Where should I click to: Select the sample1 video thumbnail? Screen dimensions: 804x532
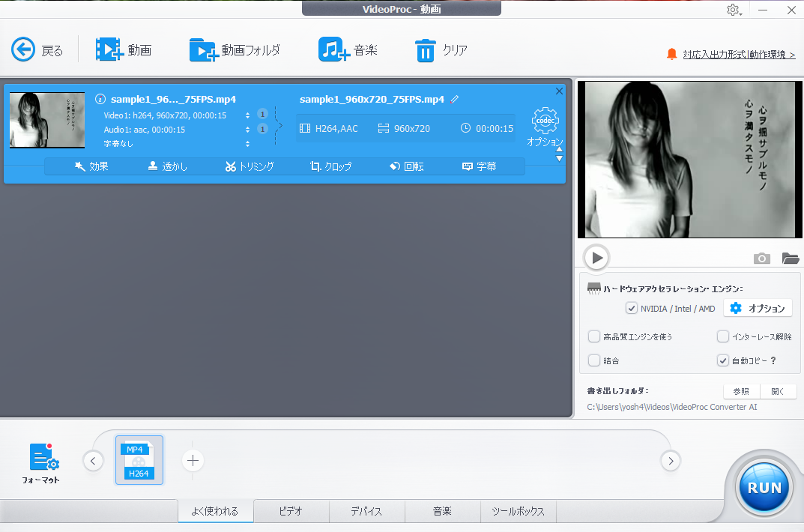click(x=47, y=120)
